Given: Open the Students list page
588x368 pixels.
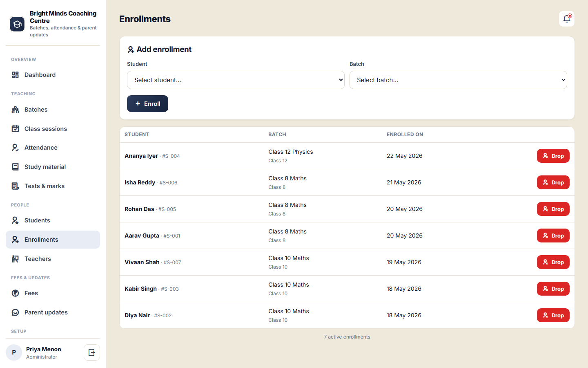Looking at the screenshot, I should click(53, 220).
